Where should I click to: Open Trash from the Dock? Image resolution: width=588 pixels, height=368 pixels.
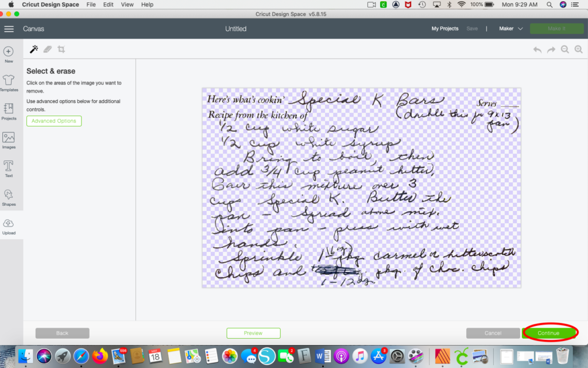coord(563,355)
